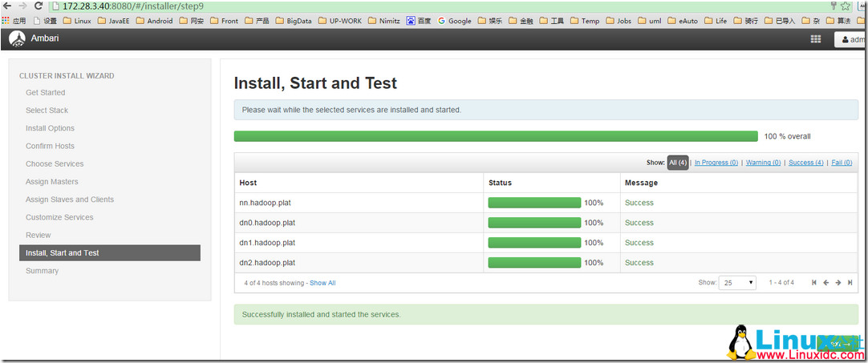Select Review wizard step
Image resolution: width=868 pixels, height=363 pixels.
coord(39,235)
